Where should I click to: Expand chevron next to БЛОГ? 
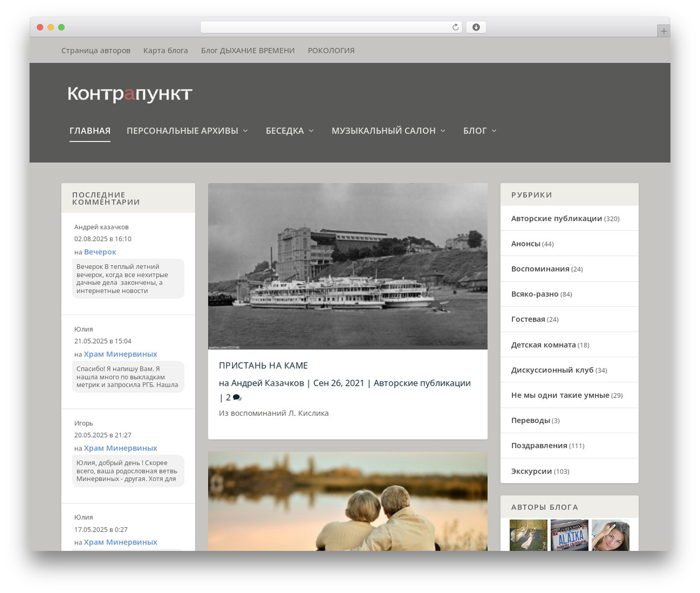click(x=494, y=131)
